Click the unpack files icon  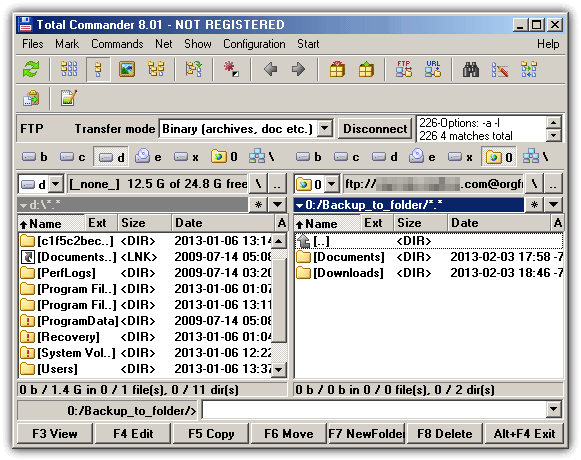[x=366, y=69]
